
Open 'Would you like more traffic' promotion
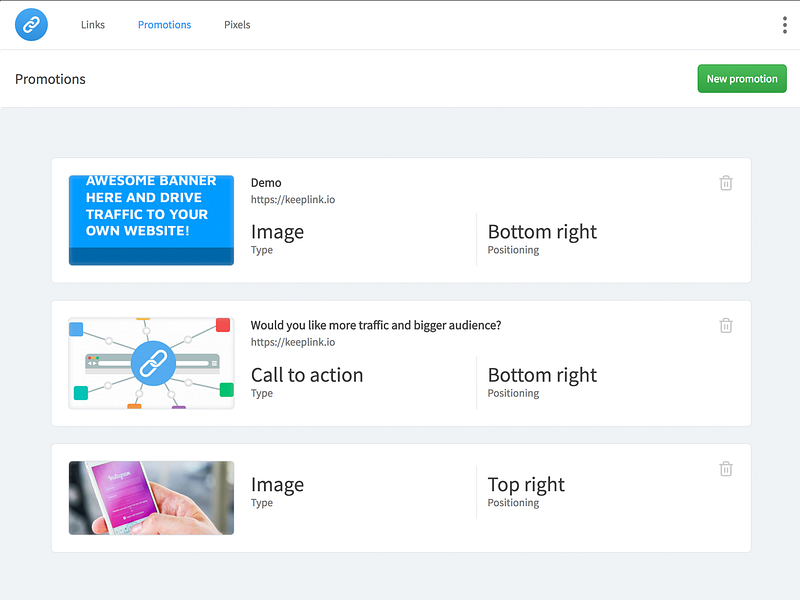[376, 325]
